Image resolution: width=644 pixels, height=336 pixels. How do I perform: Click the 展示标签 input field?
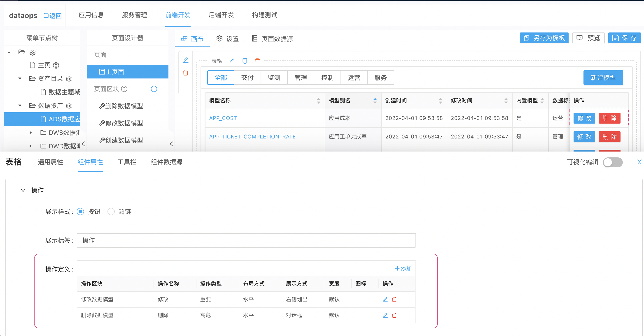click(246, 240)
